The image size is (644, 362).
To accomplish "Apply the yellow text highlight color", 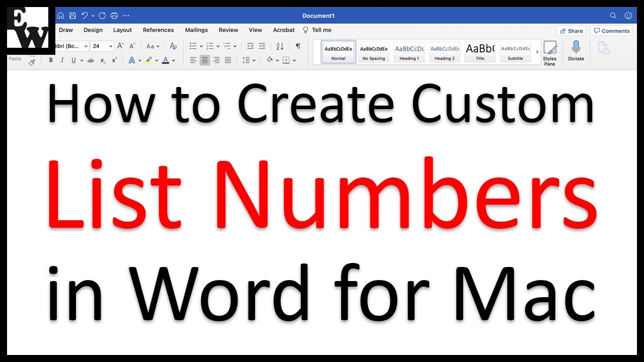I will (148, 60).
